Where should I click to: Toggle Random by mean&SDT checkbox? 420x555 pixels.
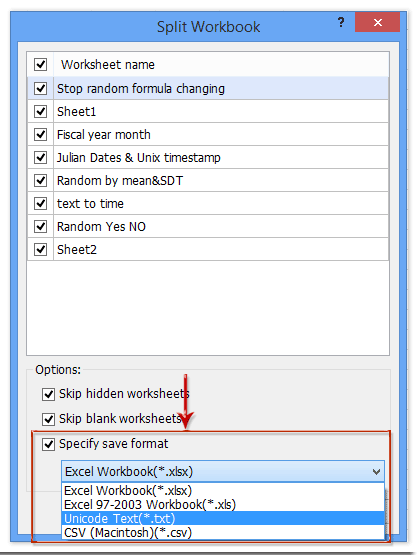pyautogui.click(x=41, y=180)
